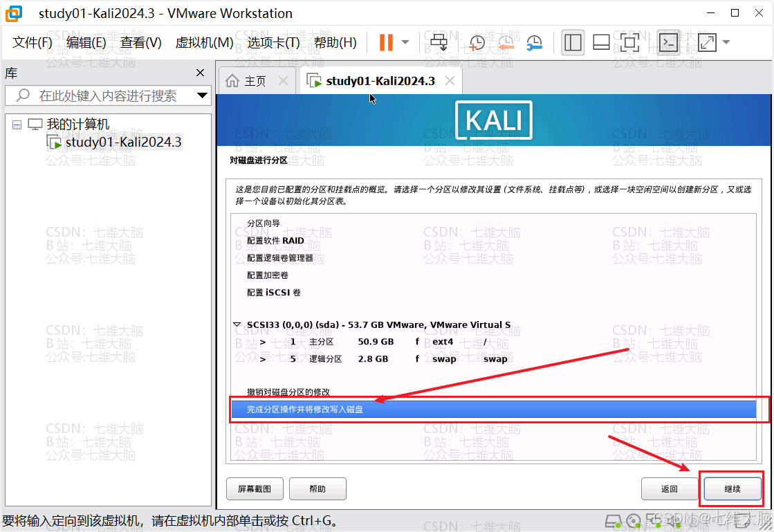Click the stretch guest display icon

[707, 42]
